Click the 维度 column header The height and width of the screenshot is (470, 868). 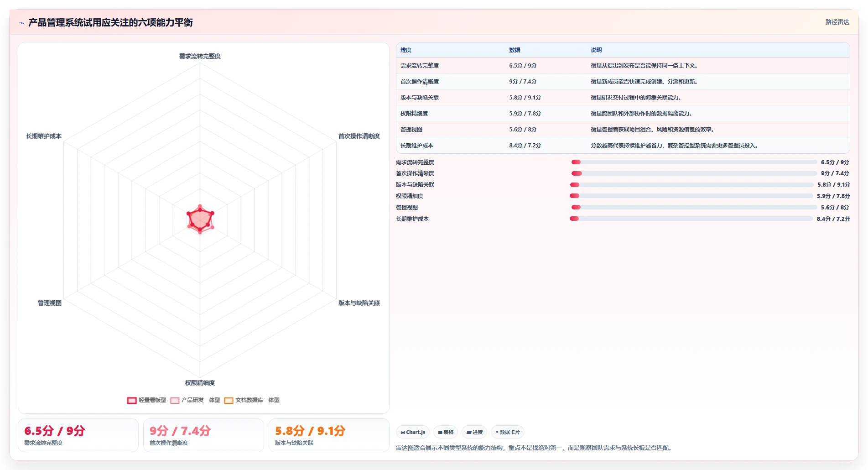pyautogui.click(x=406, y=50)
